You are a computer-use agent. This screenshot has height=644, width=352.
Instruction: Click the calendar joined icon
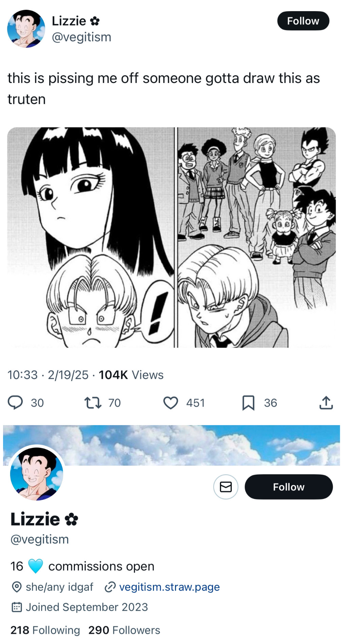(17, 607)
